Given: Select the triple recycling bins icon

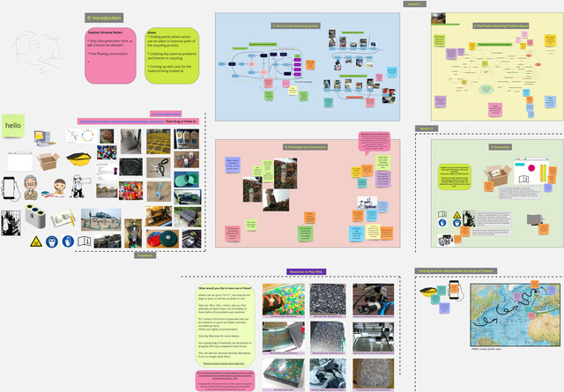Looking at the screenshot, I should 37,218.
